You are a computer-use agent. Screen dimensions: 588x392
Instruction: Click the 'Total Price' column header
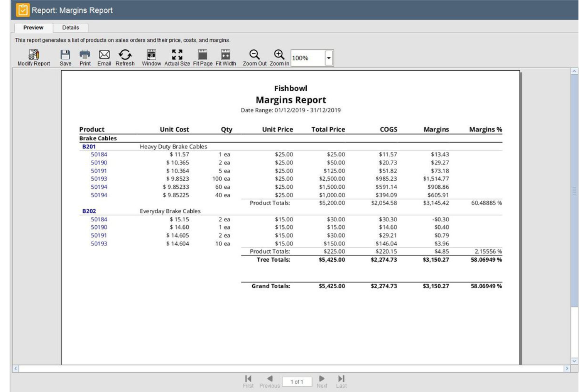click(x=328, y=129)
